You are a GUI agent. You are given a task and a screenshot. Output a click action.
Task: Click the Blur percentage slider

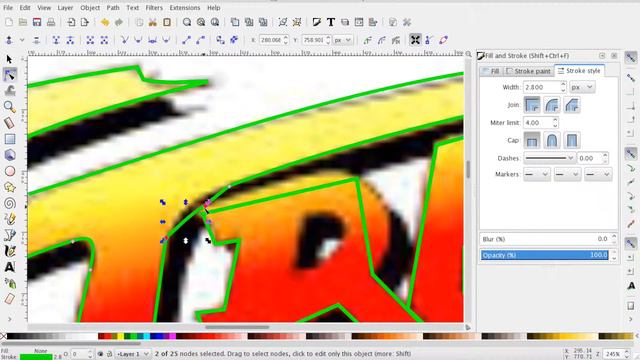coord(544,239)
